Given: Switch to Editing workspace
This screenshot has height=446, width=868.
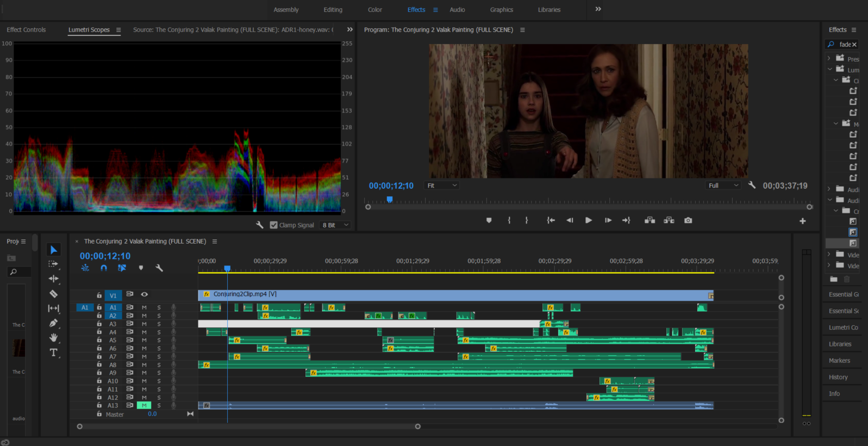Looking at the screenshot, I should tap(333, 10).
